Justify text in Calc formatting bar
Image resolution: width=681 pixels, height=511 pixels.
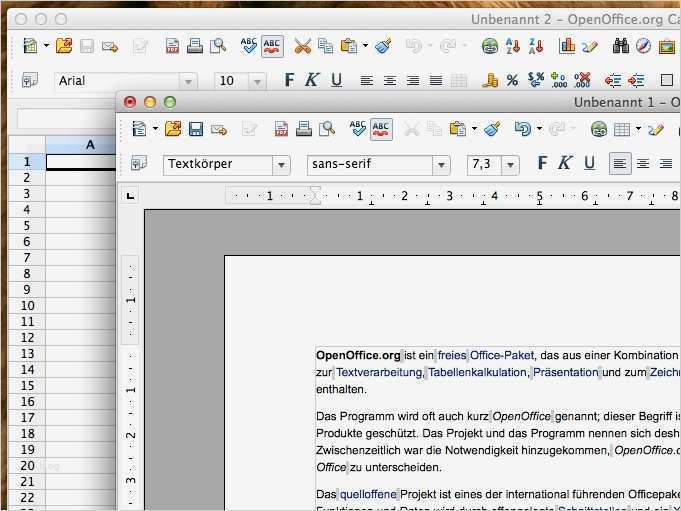tap(436, 81)
